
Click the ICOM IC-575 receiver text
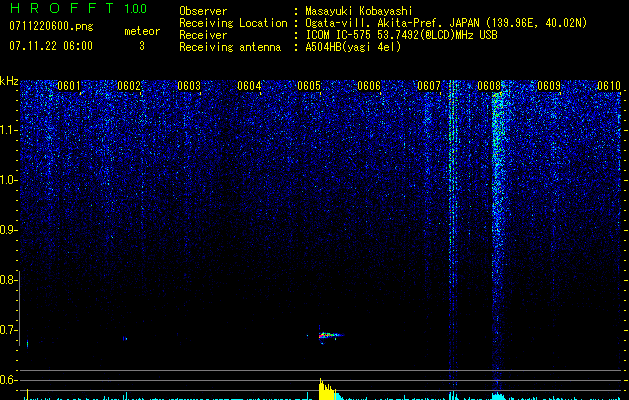click(401, 35)
